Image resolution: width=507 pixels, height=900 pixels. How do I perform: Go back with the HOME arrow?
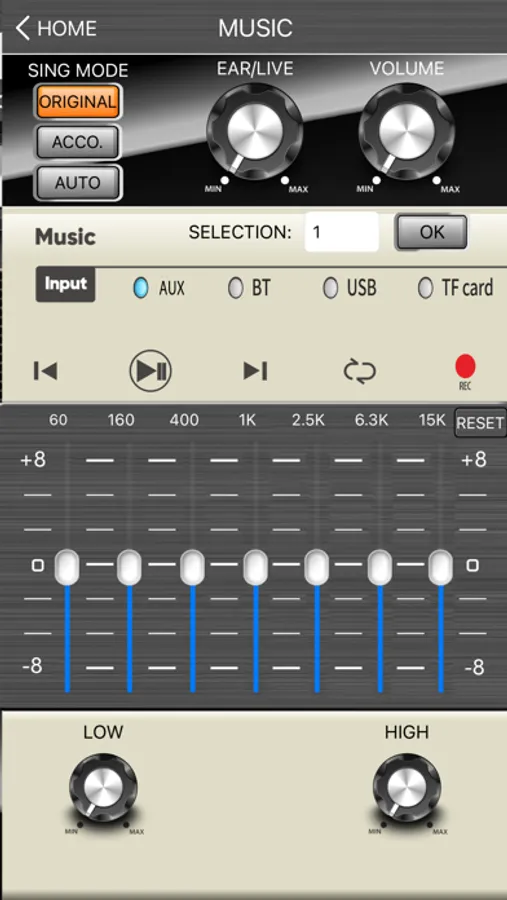click(x=56, y=28)
